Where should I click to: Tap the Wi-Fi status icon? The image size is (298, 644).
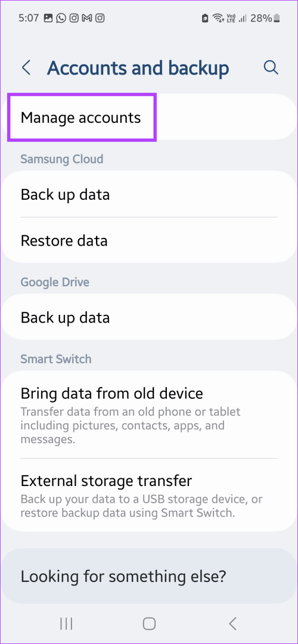tap(217, 18)
